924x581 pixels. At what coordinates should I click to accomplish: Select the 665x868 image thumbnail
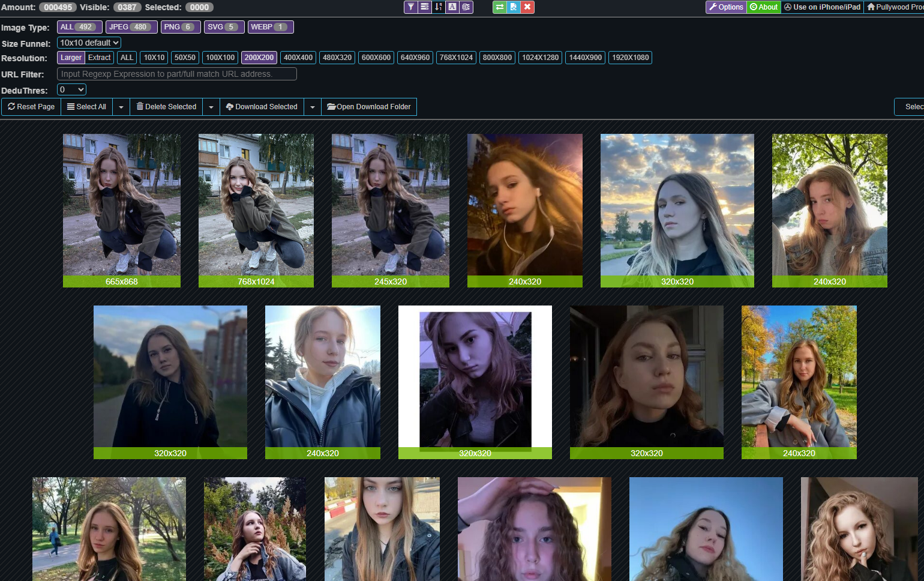[122, 205]
